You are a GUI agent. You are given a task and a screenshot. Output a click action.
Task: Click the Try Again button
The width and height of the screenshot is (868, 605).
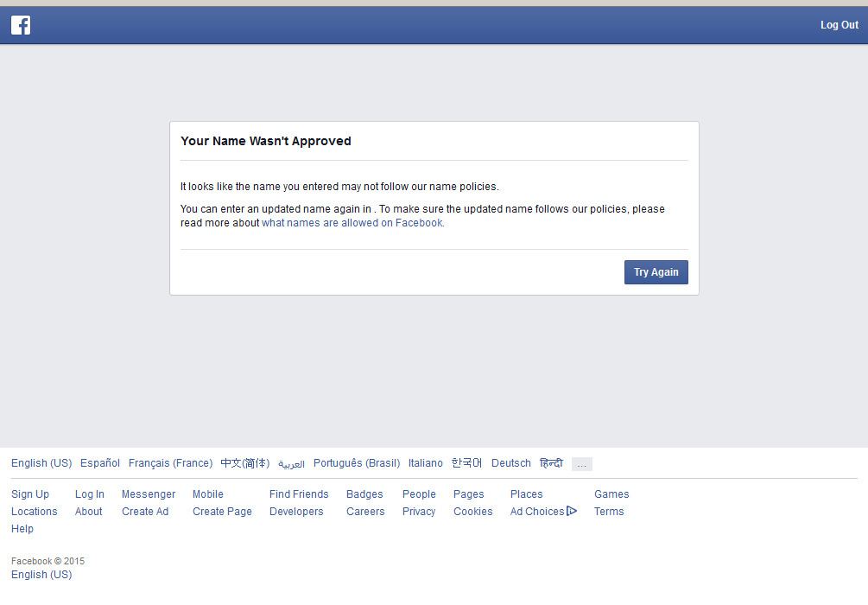(x=656, y=272)
